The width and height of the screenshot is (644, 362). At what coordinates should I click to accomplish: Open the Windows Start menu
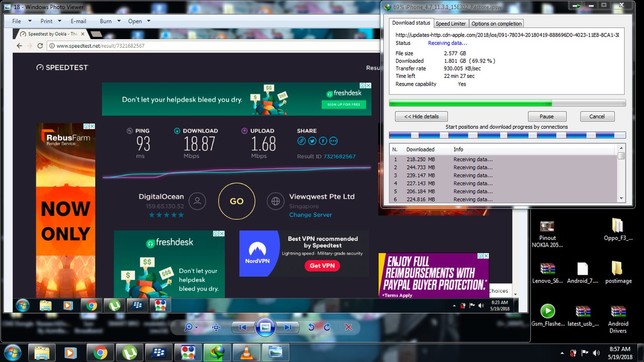pyautogui.click(x=12, y=352)
